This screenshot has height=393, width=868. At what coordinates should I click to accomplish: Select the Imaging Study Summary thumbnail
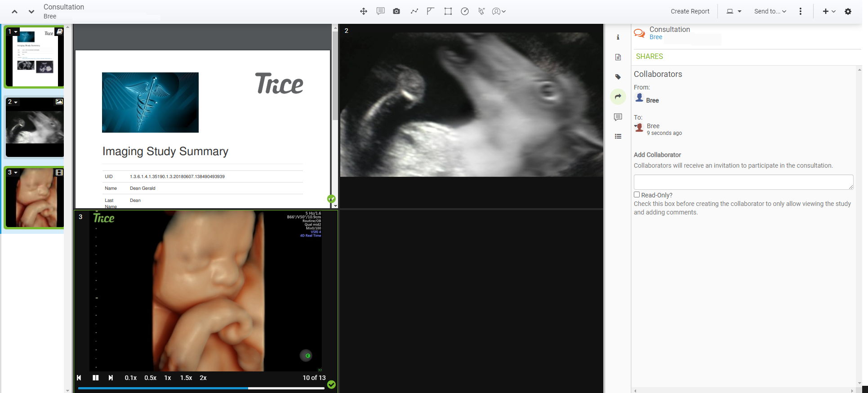(35, 57)
